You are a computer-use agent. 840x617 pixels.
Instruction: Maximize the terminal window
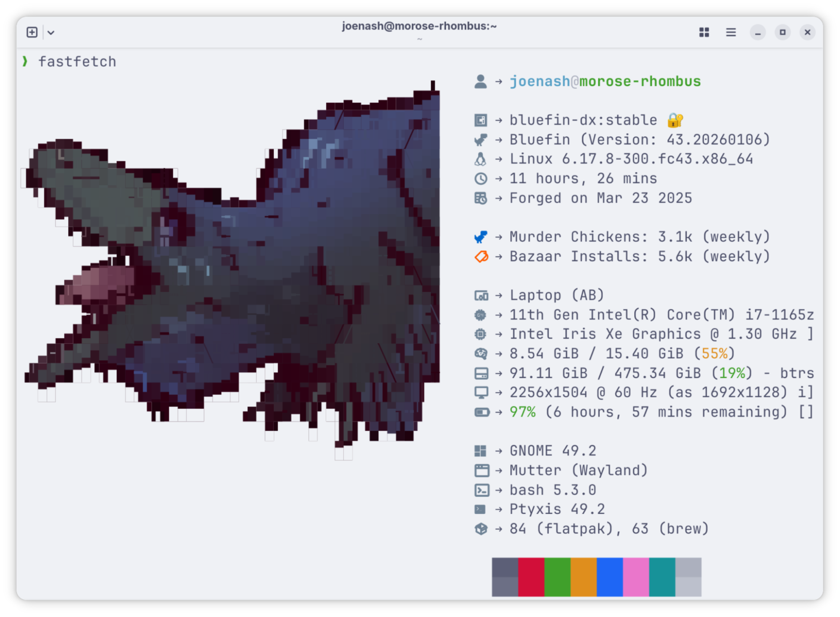pos(782,32)
